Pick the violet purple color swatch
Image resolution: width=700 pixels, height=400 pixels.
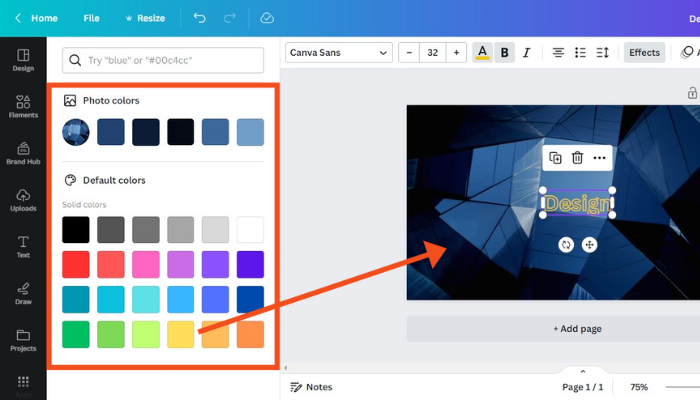tap(215, 264)
